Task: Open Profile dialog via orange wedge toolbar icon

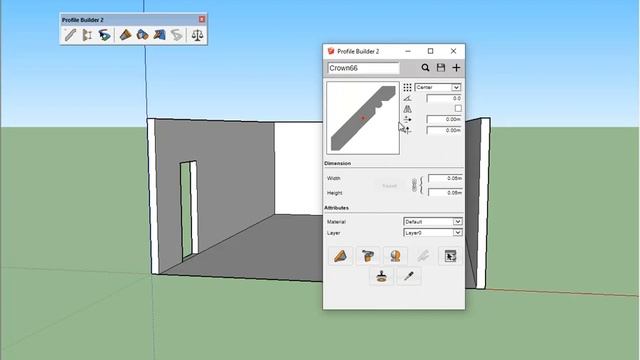Action: click(x=125, y=35)
